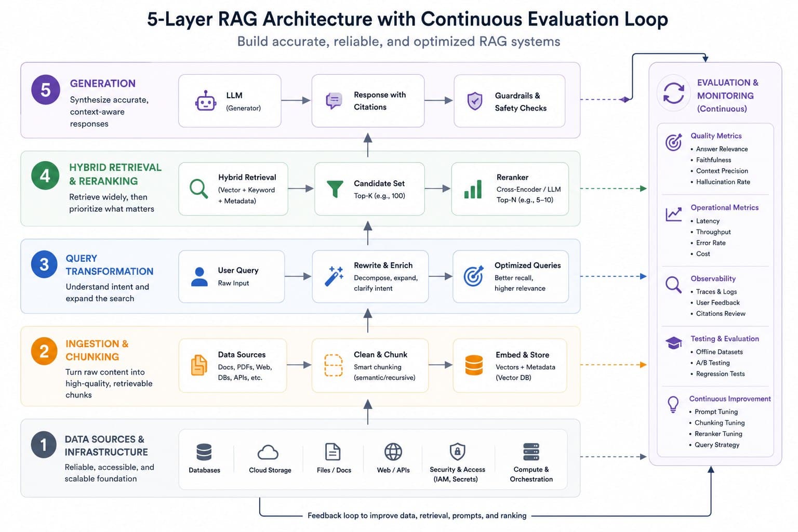Screen dimensions: 798x532
Task: Click the Web / APIs globe icon
Action: 393,452
